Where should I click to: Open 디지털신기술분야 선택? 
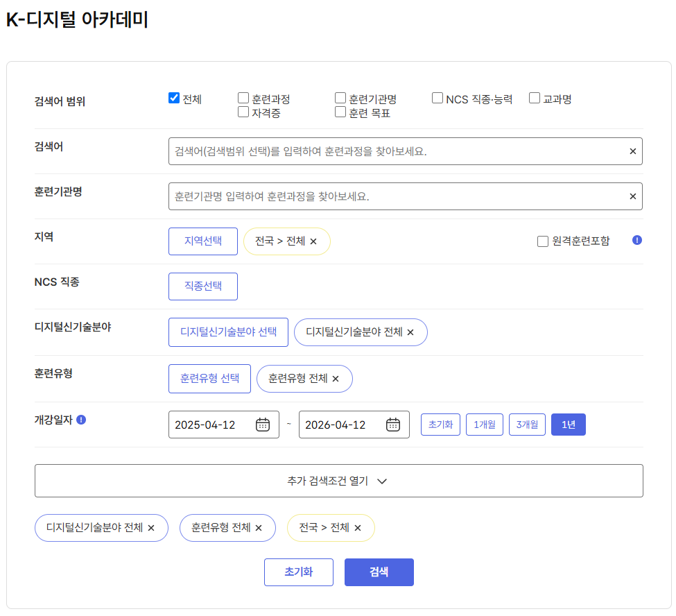point(228,332)
